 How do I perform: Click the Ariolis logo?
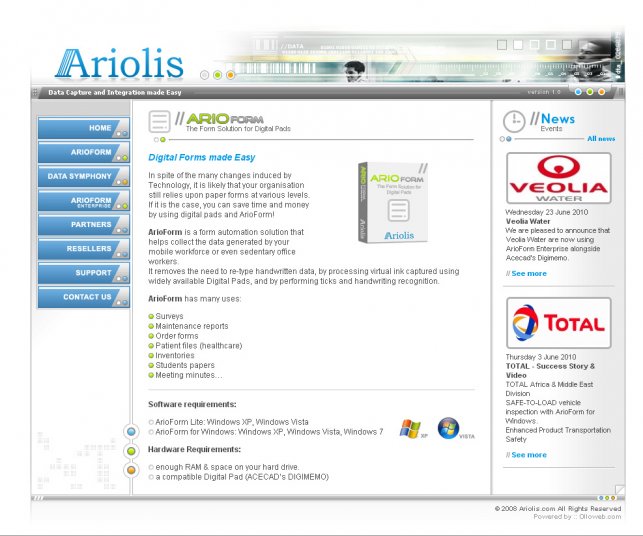point(119,64)
